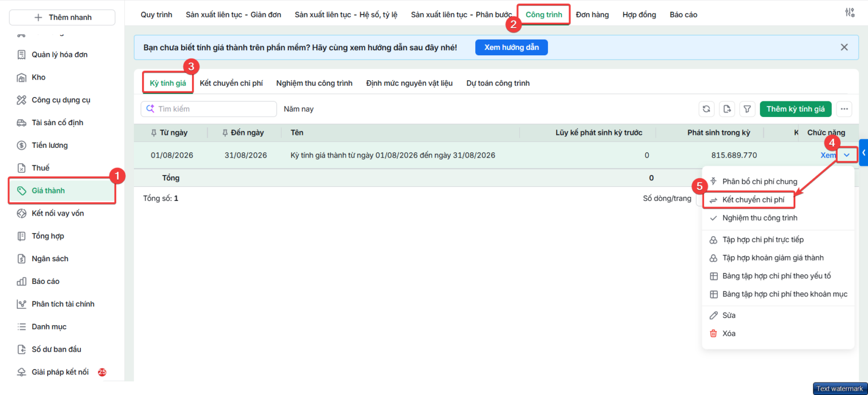Open the Dự toán công trình sub-tab

(x=498, y=83)
